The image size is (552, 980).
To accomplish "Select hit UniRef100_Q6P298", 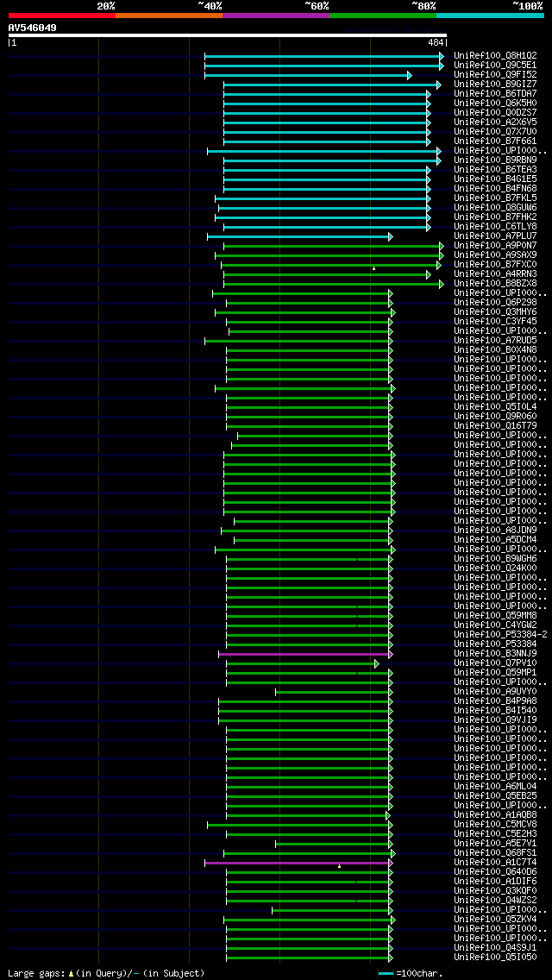I will click(x=495, y=303).
